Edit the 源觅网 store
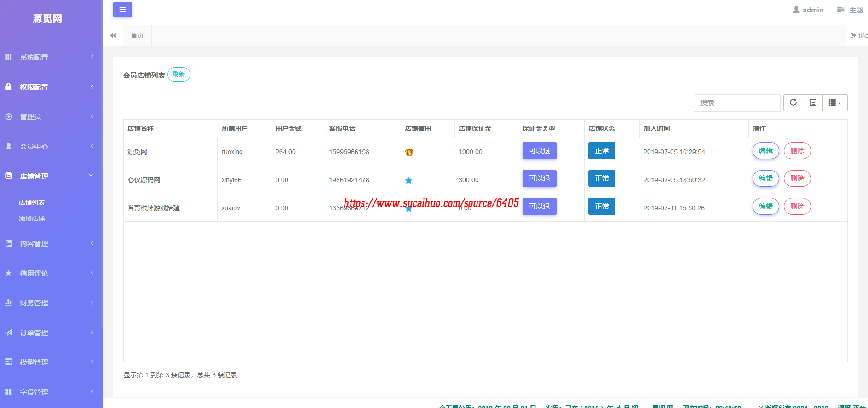Screen dimensions: 868x408 [766, 151]
